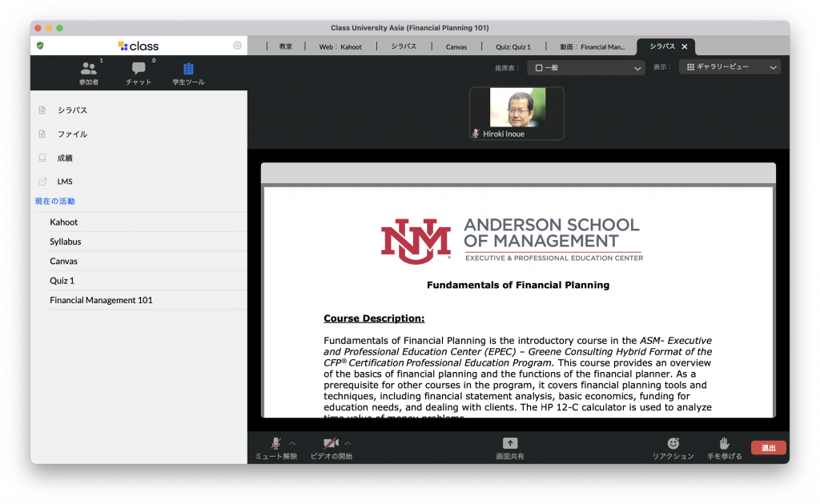Open the ギャラリービュー view dropdown
The height and width of the screenshot is (504, 820).
click(730, 67)
